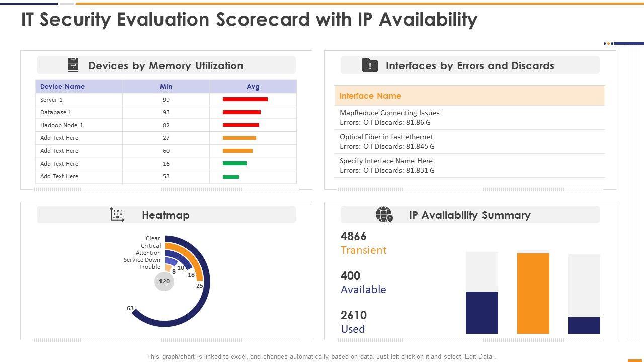The image size is (644, 362).
Task: Click the green bar for value 53
Action: (x=231, y=177)
